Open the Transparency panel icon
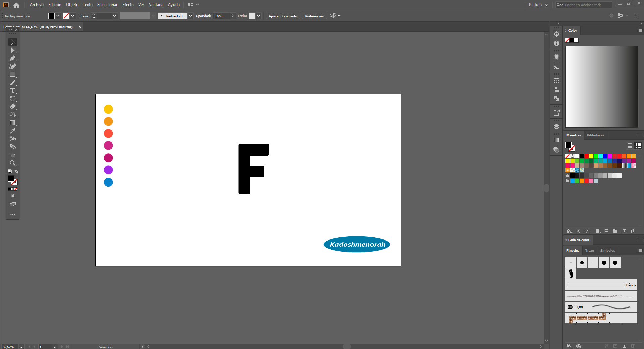Image resolution: width=644 pixels, height=349 pixels. 556,150
